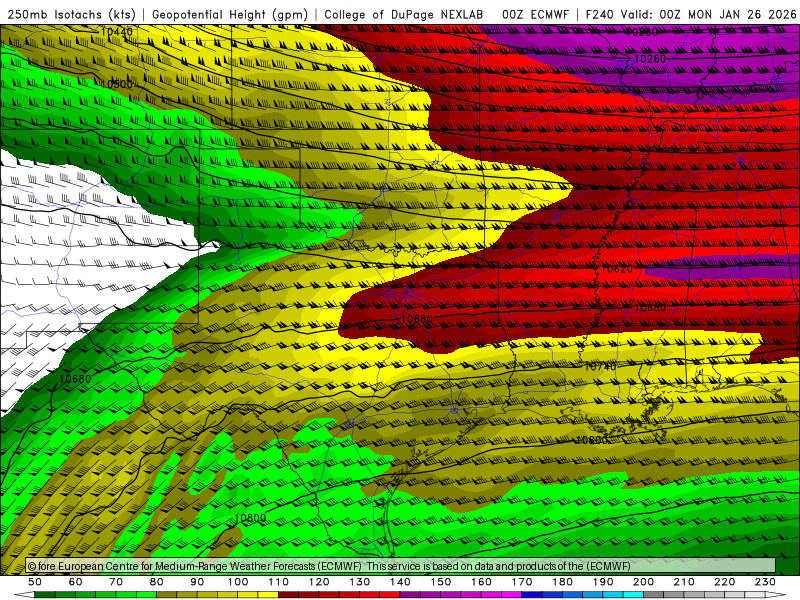This screenshot has width=800, height=600.
Task: Select the legend value 150
Action: 441,582
